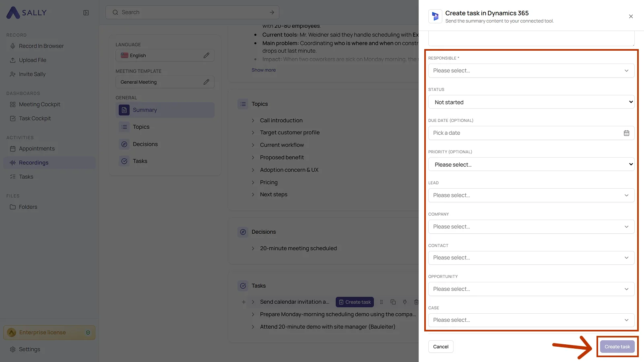Image resolution: width=644 pixels, height=362 pixels.
Task: Open the Responsible dropdown
Action: (531, 71)
